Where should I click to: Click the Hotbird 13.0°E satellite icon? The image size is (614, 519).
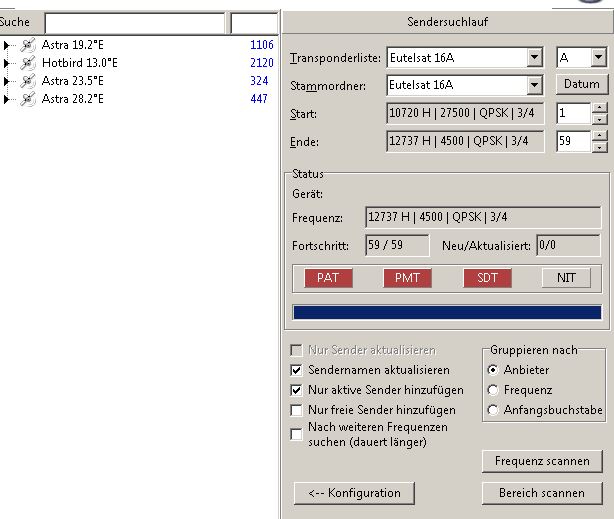point(28,63)
